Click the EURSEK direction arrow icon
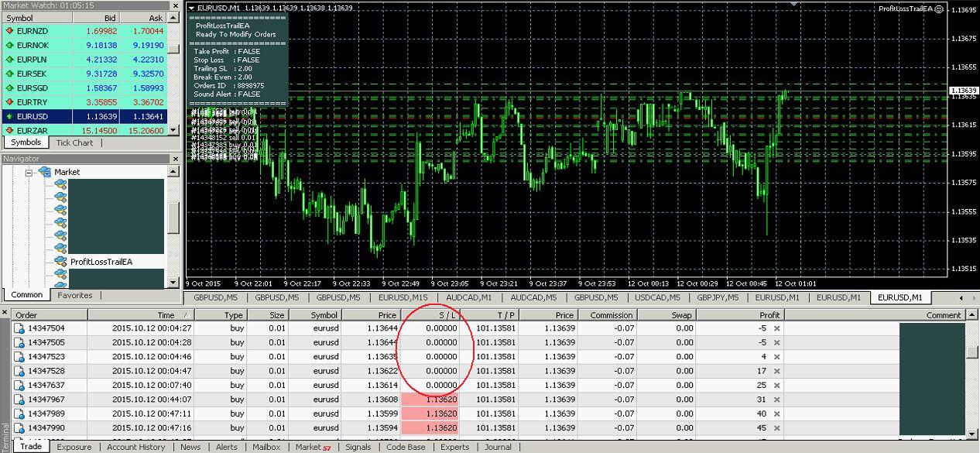The height and width of the screenshot is (453, 980). point(9,74)
